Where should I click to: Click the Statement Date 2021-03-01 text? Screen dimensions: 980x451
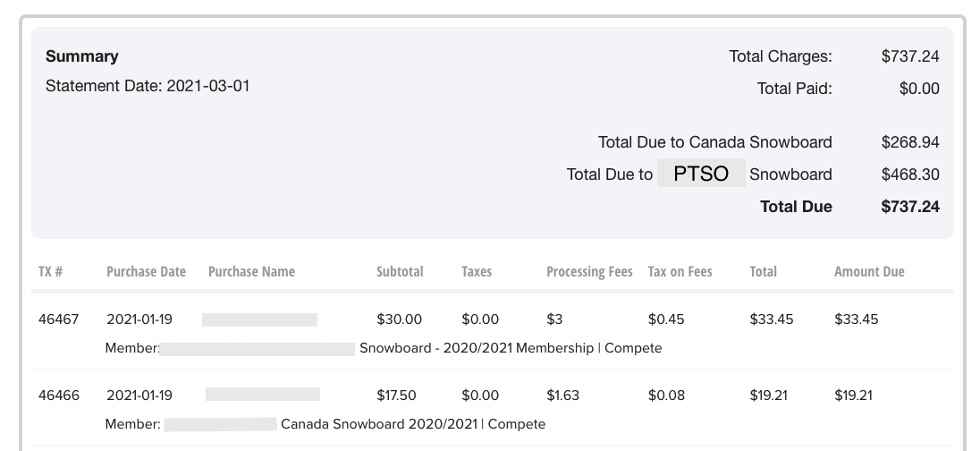148,87
